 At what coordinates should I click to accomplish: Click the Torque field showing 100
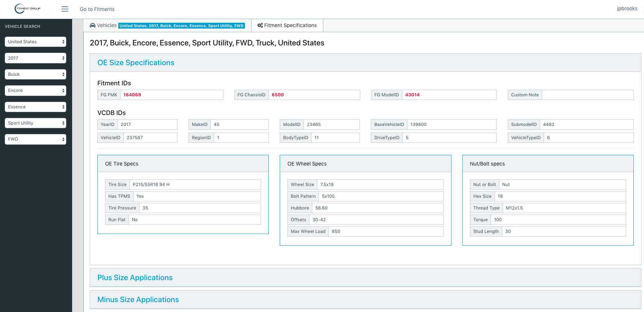(x=558, y=220)
